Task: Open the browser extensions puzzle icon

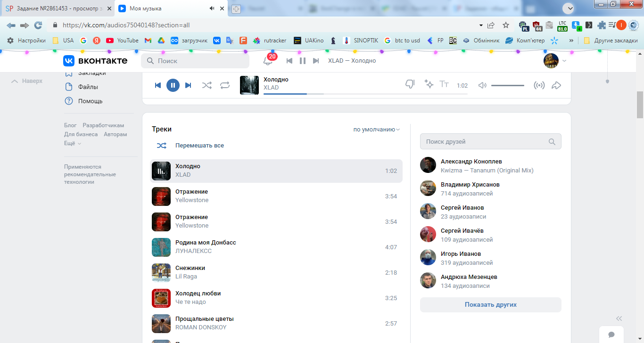Action: pyautogui.click(x=602, y=25)
